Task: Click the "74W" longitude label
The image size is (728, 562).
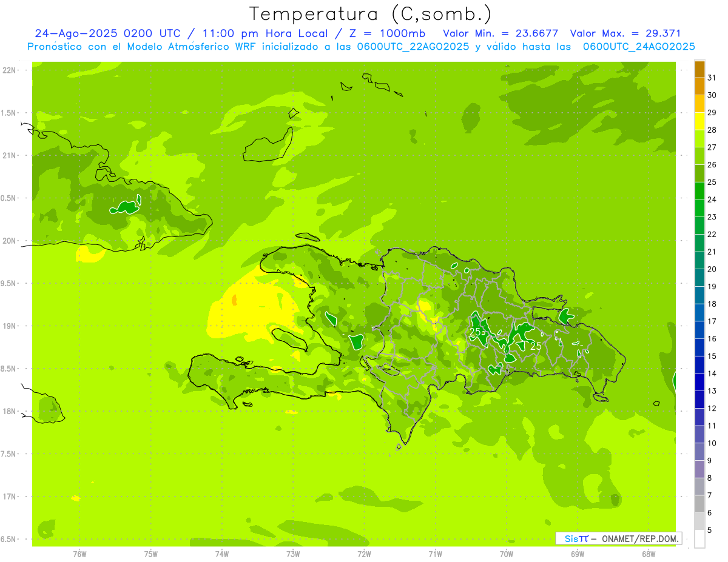Action: click(222, 554)
